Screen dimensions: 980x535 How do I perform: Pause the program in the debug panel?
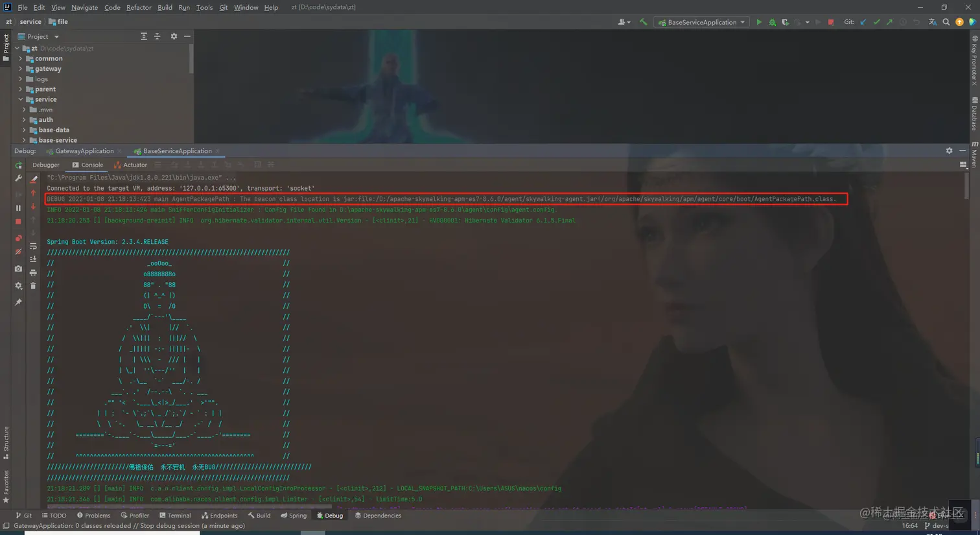pyautogui.click(x=18, y=208)
